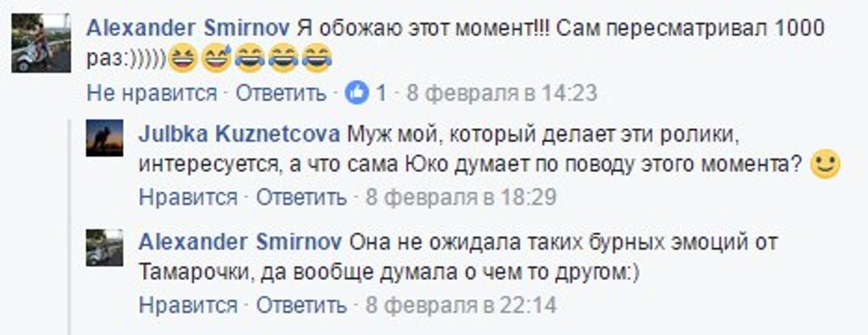Viewport: 868px width, 335px height.
Task: Open Julbka Kuznetcova's profile name link
Action: [x=239, y=134]
